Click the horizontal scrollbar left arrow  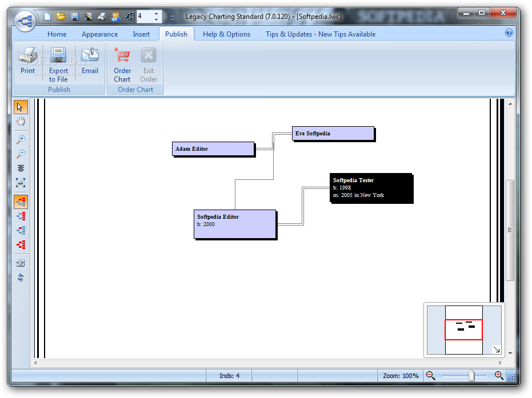coord(35,363)
